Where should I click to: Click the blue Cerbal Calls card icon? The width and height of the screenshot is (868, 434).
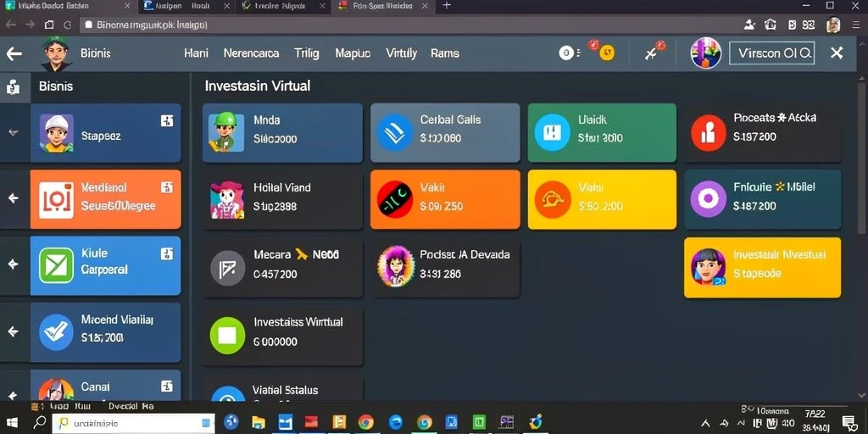tap(394, 133)
